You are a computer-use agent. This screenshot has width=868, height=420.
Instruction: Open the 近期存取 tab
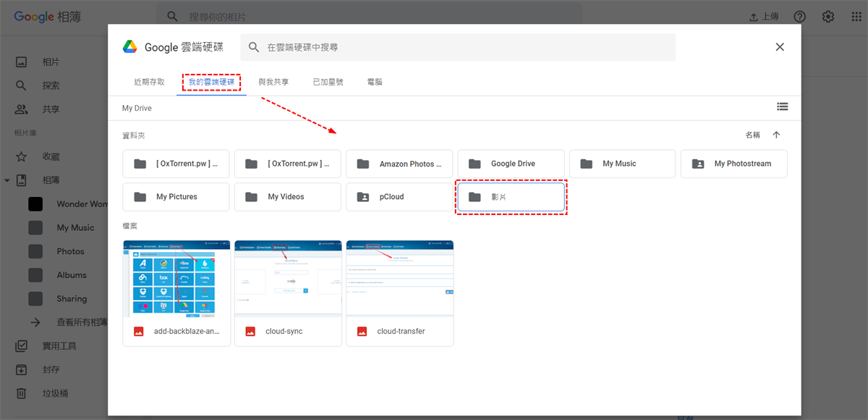pos(149,82)
